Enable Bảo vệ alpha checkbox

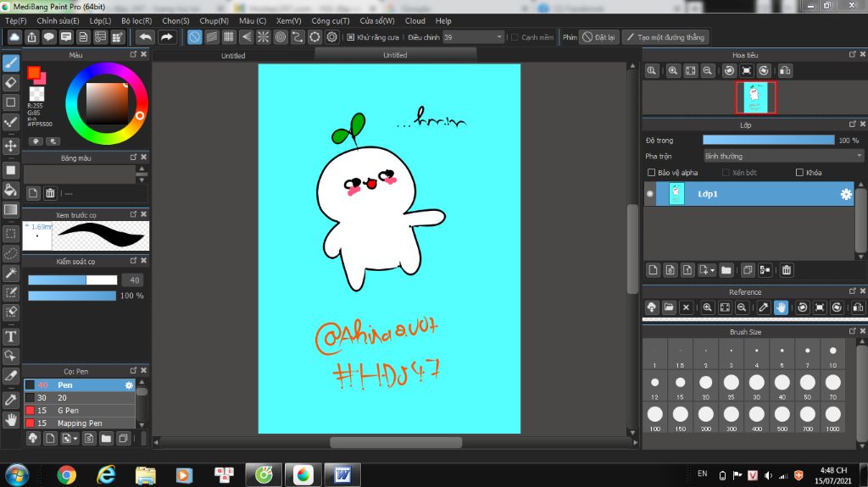tap(652, 173)
